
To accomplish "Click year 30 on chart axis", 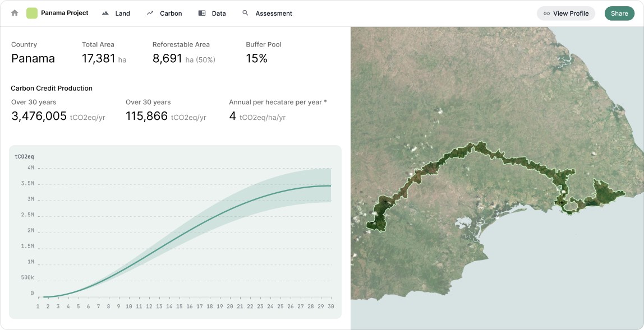I will pos(330,306).
